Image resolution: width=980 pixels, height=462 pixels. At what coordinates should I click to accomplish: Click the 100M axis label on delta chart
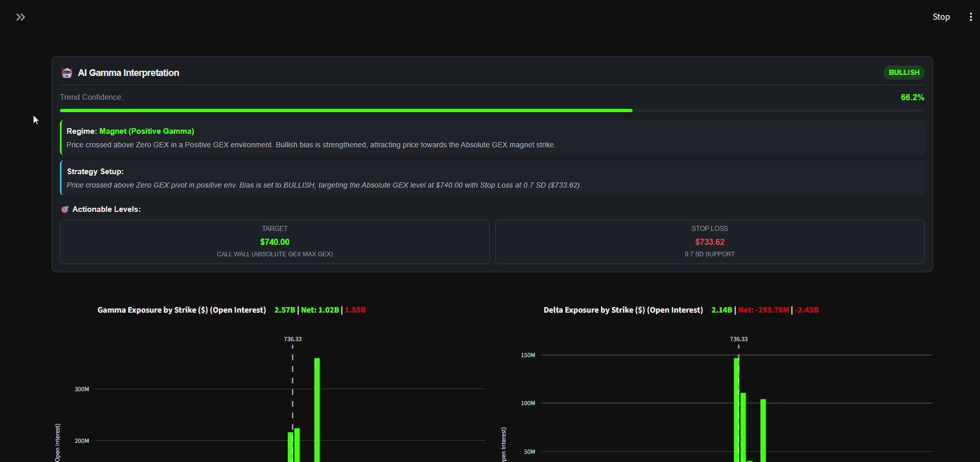coord(528,403)
